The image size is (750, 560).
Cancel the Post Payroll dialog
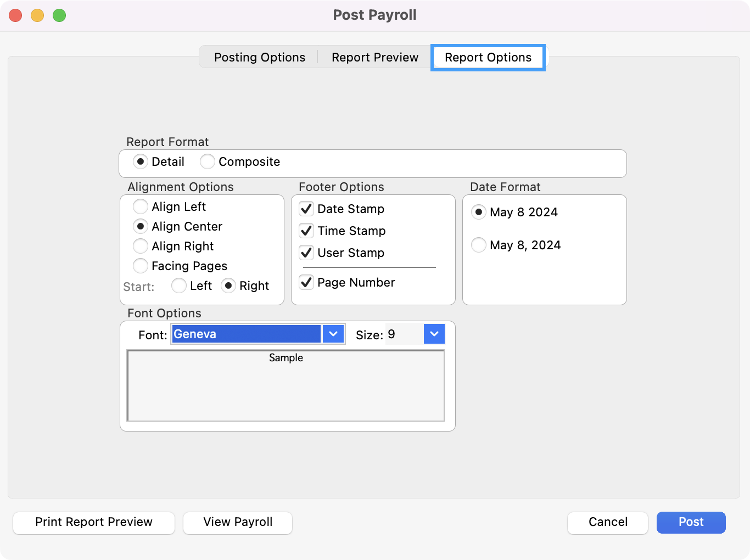607,522
